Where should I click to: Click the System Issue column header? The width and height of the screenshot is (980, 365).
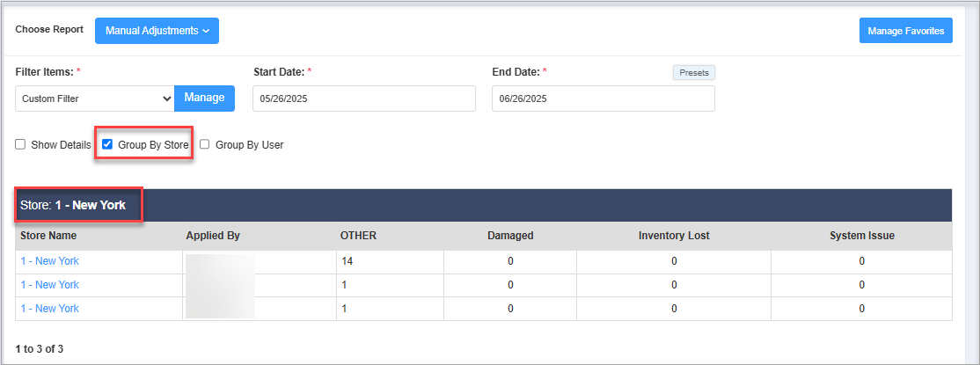point(861,236)
